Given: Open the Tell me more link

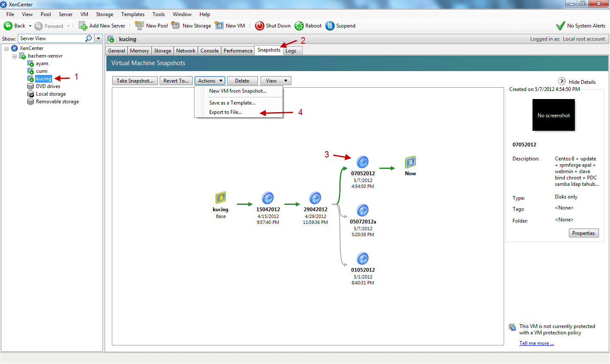Looking at the screenshot, I should pos(537,343).
